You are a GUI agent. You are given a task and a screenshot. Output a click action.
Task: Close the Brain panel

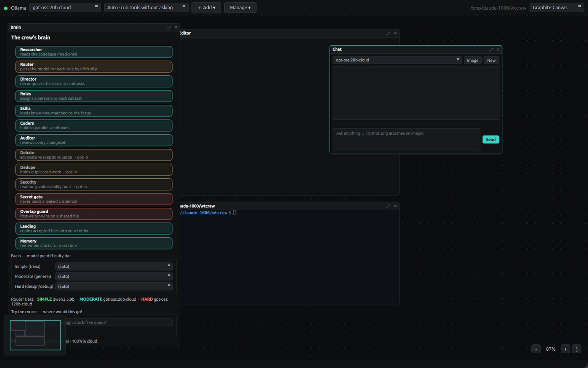176,27
